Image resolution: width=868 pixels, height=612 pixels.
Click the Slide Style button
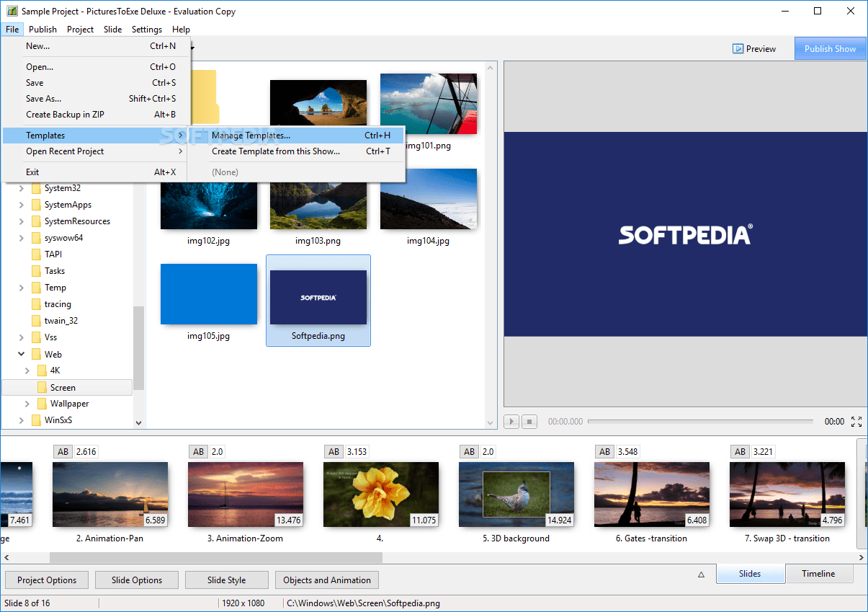pos(227,580)
